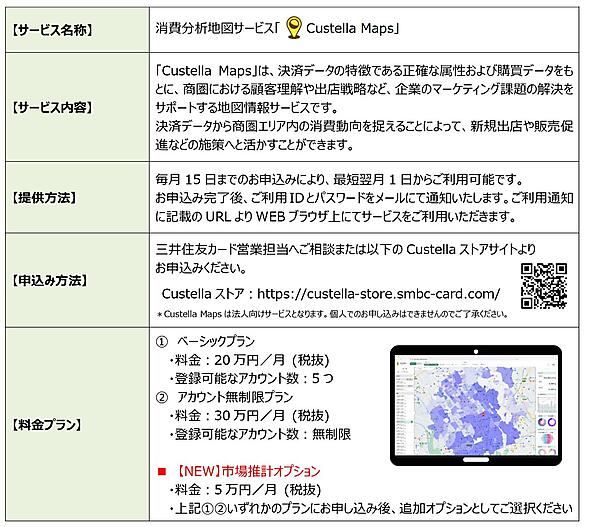Select the 【申込み方法】 header cell
600x527 pixels.
coord(77,280)
